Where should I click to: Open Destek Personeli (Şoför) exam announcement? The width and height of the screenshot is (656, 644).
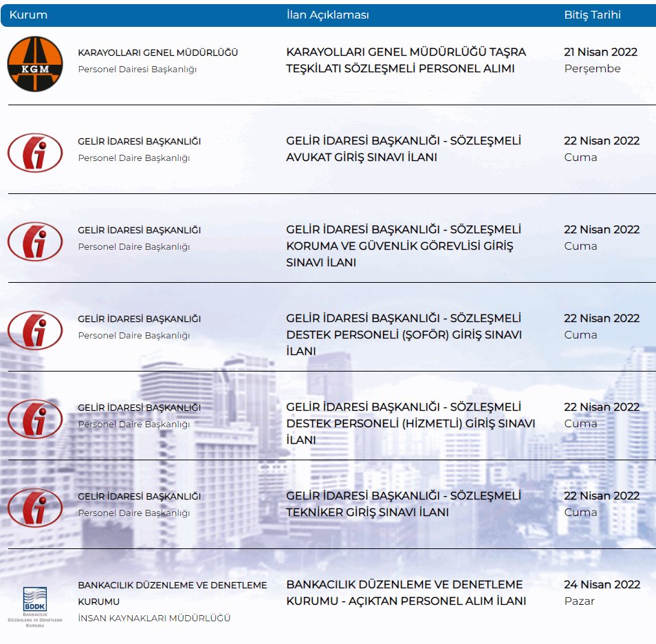click(x=404, y=335)
